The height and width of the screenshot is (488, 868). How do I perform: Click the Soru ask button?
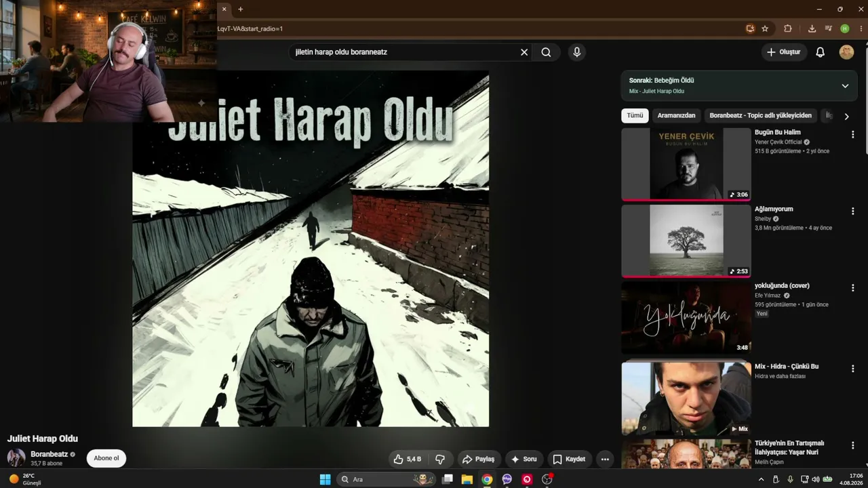tap(524, 459)
